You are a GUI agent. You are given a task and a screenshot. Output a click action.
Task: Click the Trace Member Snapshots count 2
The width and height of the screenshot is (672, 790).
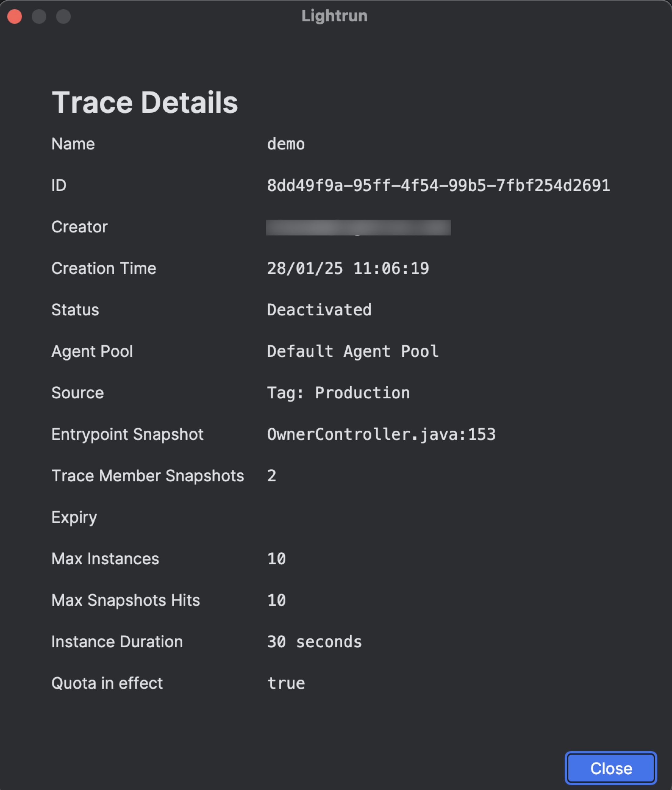(x=272, y=476)
